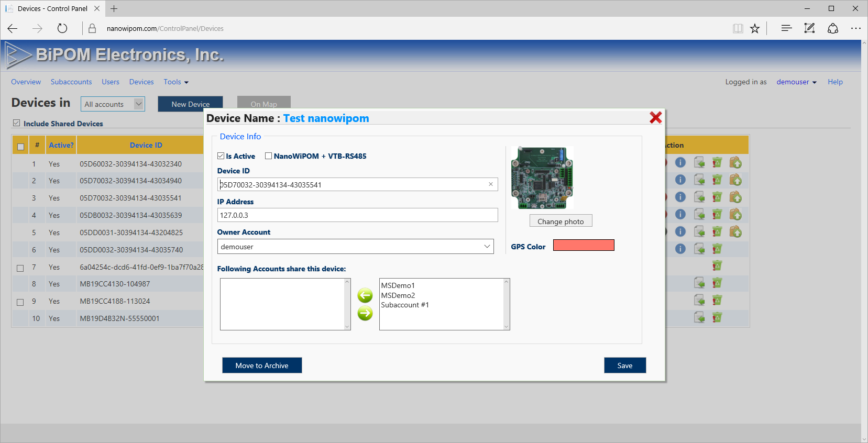This screenshot has height=443, width=868.
Task: Click the Change photo button
Action: coord(561,221)
